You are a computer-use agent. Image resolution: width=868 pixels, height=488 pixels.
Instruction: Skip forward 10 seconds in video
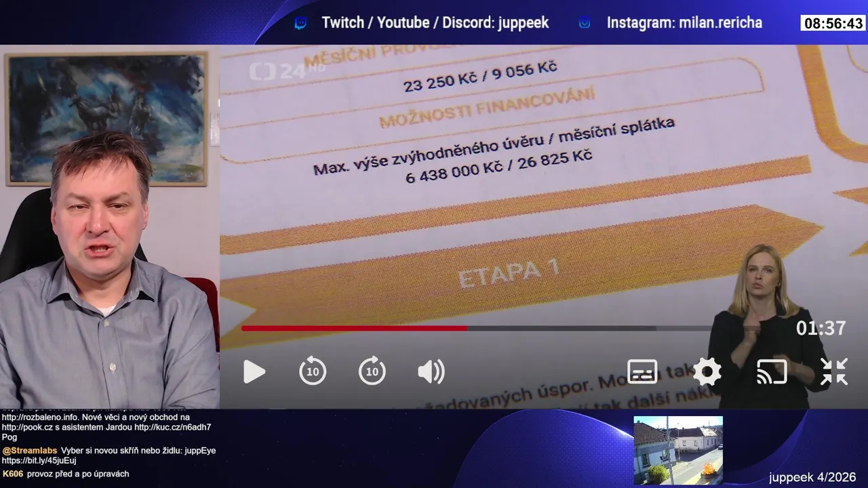[x=372, y=371]
